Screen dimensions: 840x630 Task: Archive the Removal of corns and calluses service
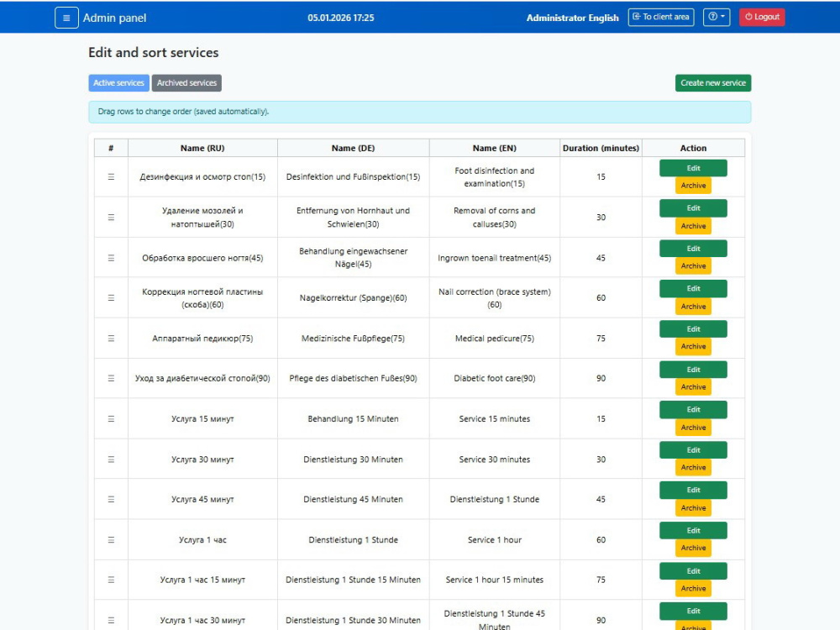[693, 226]
